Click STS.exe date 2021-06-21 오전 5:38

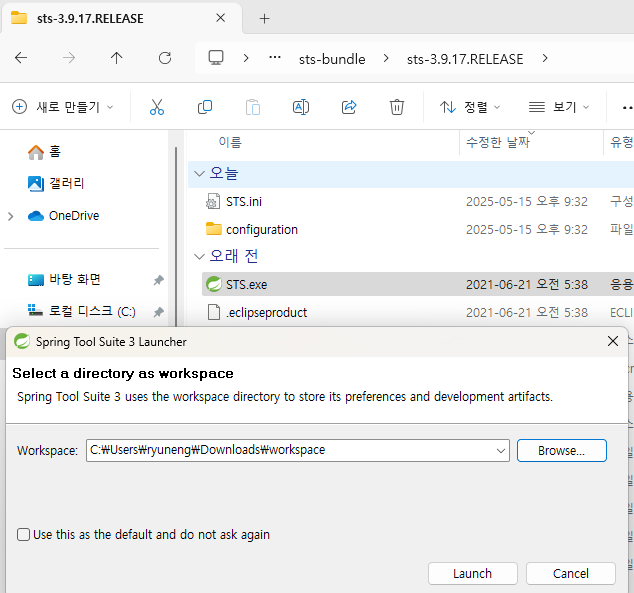click(x=526, y=285)
